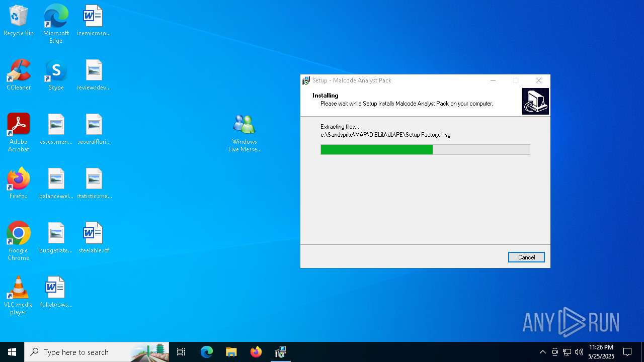The image size is (644, 362).
Task: Select the fullybrows Word document icon
Action: tap(56, 293)
